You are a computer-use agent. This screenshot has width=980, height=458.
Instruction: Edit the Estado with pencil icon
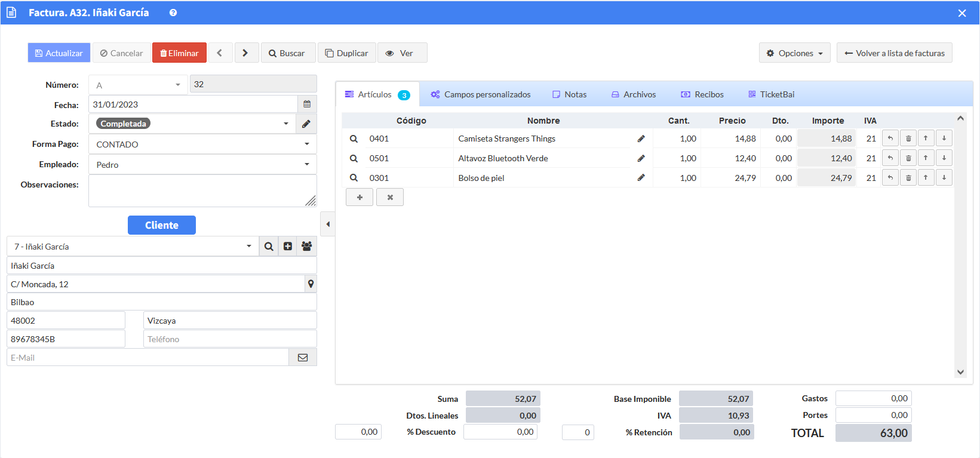click(306, 124)
